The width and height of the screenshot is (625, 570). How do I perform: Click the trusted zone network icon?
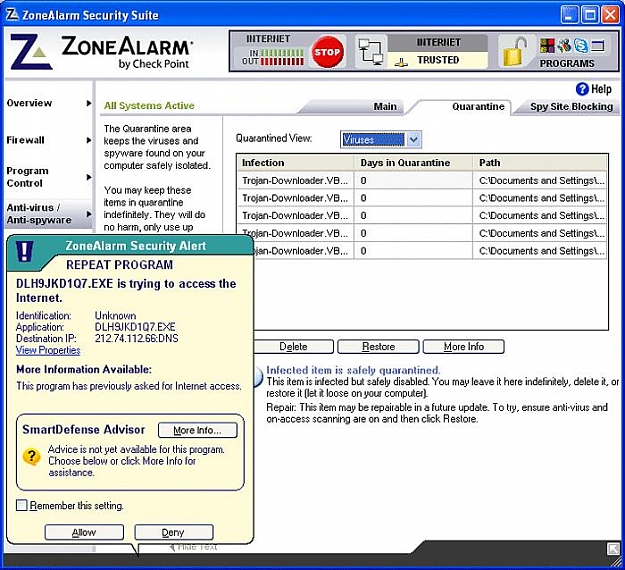[x=403, y=61]
